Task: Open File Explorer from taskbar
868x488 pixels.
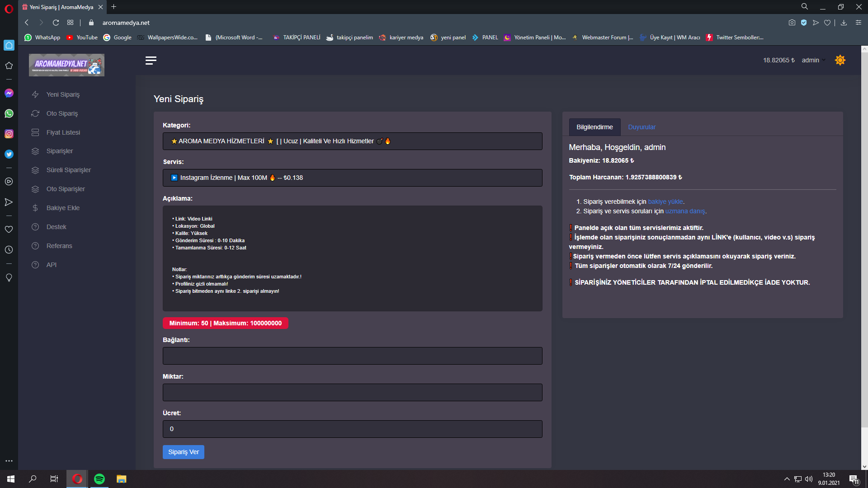Action: (121, 479)
